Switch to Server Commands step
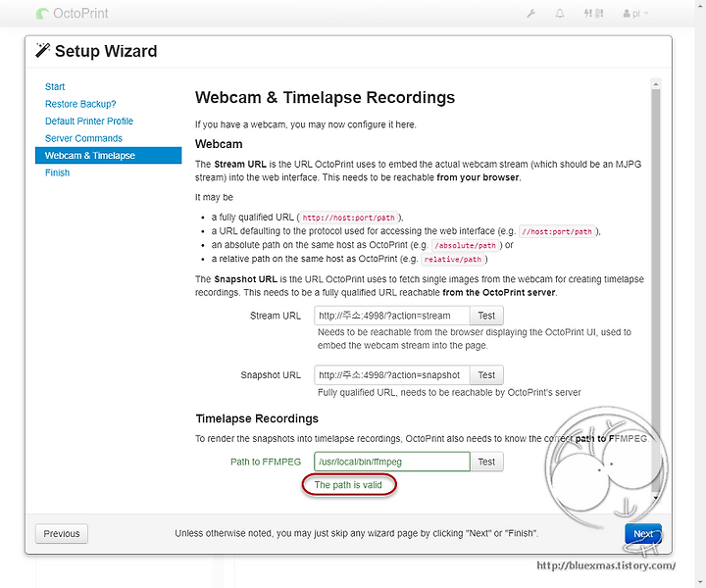The height and width of the screenshot is (588, 706). click(x=83, y=138)
